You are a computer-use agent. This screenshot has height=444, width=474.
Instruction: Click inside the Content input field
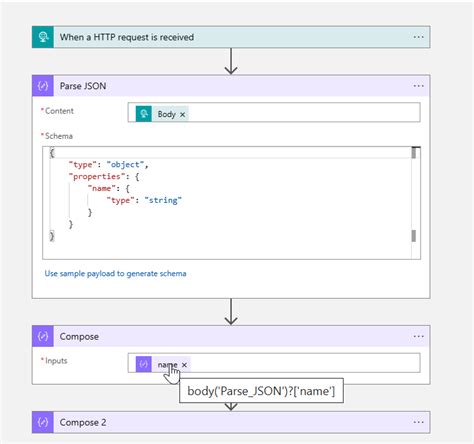click(274, 112)
